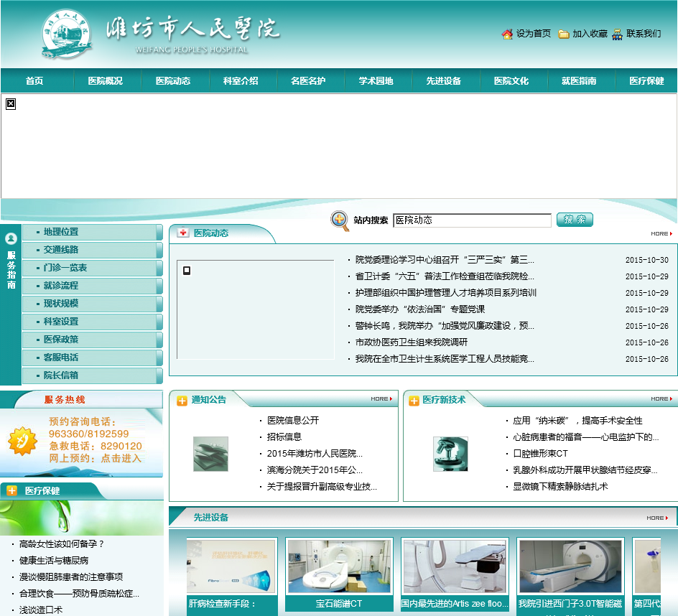Screen dimensions: 678x616
Task: Click the magnifier search icon
Action: [340, 220]
